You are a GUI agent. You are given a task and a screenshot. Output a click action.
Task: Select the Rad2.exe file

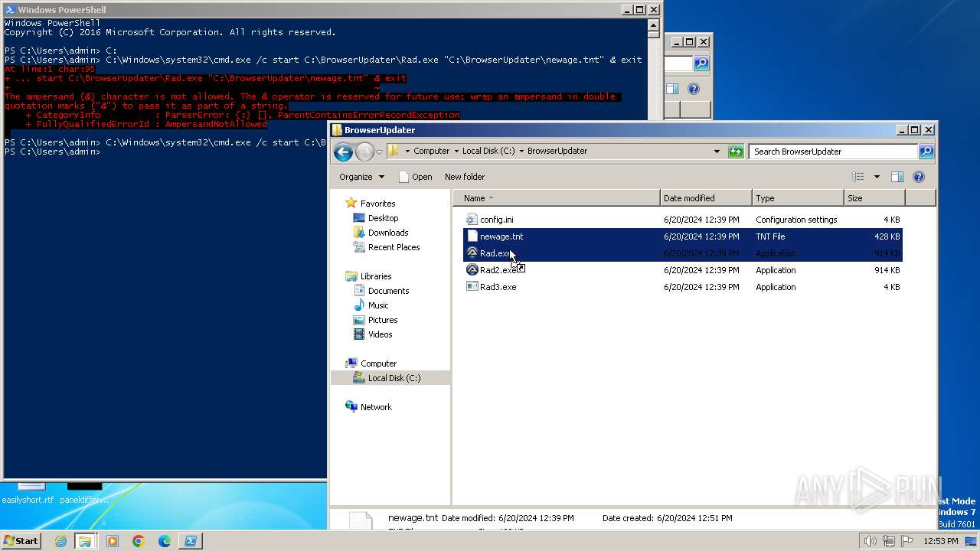click(682, 270)
